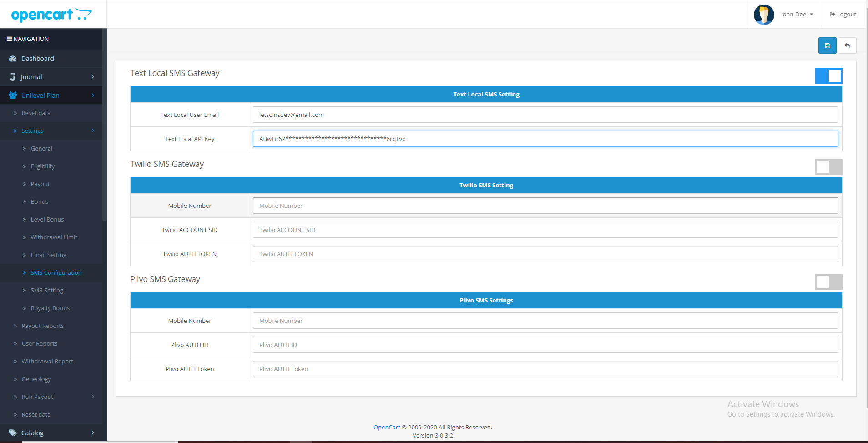Image resolution: width=868 pixels, height=443 pixels.
Task: Focus the Twilio ACCOUNT SID field
Action: coord(545,230)
